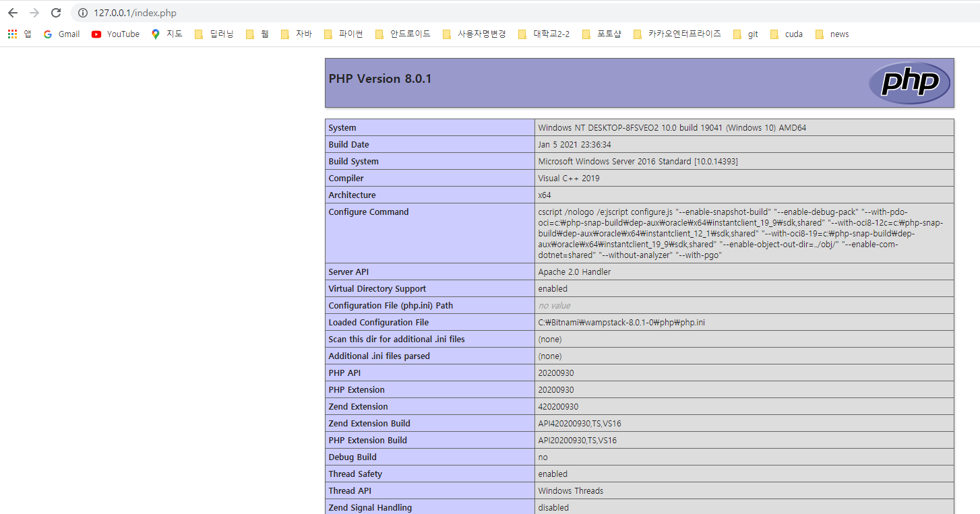Click the PHP logo link
Image resolution: width=980 pixels, height=514 pixels.
coord(909,83)
